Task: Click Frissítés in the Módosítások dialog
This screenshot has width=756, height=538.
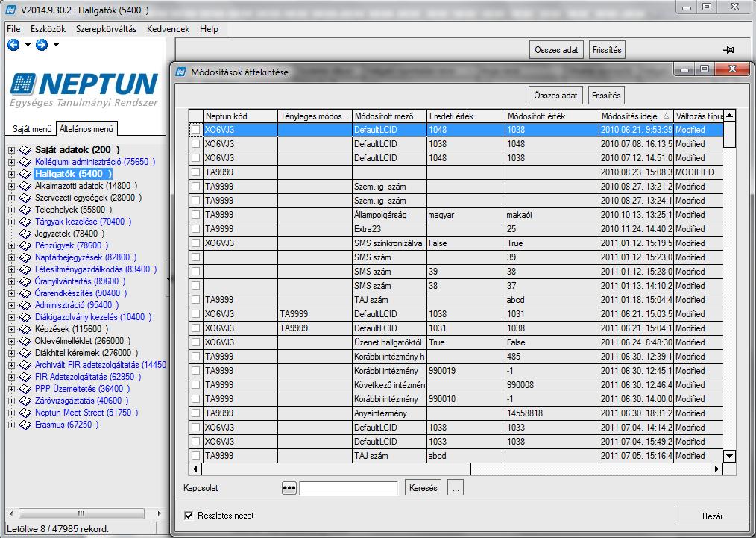Action: click(x=606, y=96)
